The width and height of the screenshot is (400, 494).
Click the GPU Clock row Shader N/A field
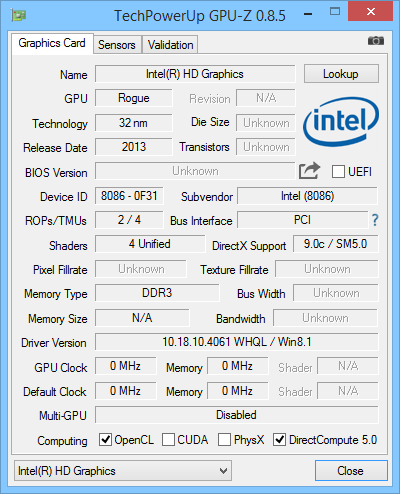pyautogui.click(x=348, y=366)
